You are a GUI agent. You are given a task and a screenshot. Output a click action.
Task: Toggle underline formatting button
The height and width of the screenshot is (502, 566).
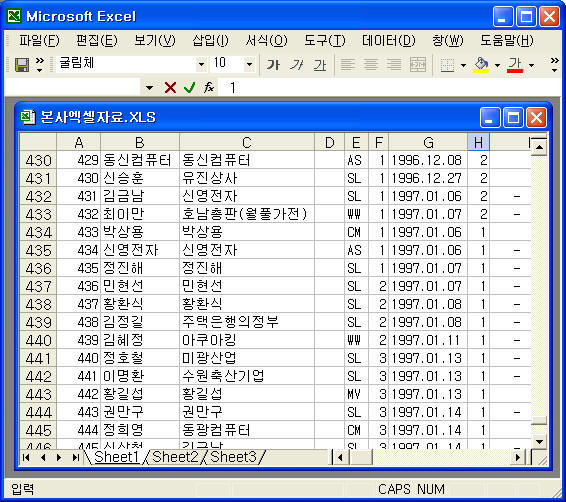(x=320, y=65)
